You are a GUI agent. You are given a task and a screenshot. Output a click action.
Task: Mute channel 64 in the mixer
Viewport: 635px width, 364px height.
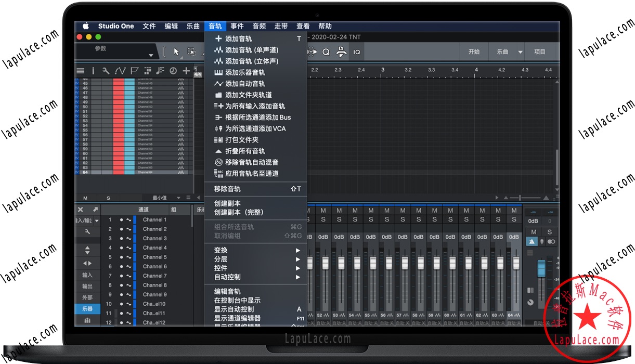514,211
